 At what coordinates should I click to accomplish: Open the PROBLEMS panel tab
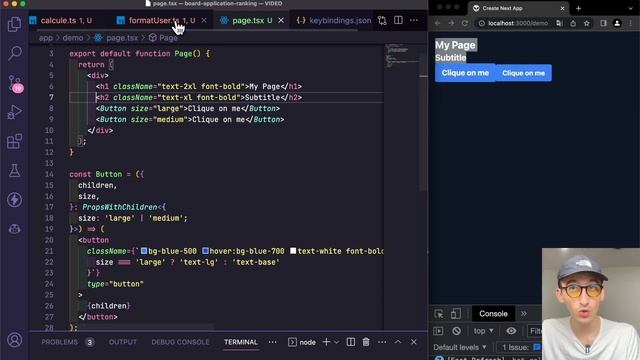[x=60, y=342]
